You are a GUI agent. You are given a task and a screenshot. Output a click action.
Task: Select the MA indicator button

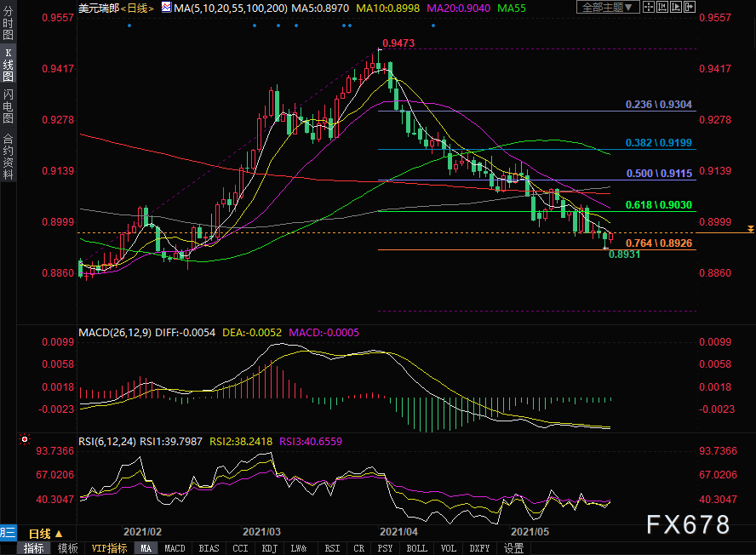(146, 548)
